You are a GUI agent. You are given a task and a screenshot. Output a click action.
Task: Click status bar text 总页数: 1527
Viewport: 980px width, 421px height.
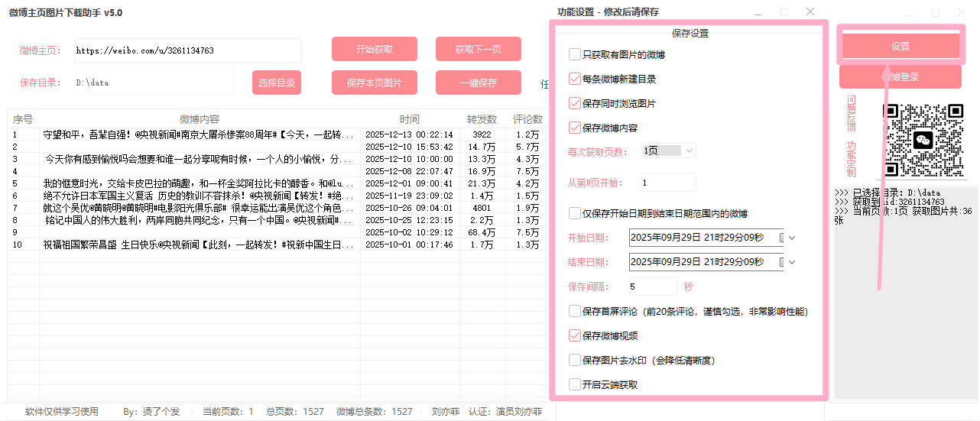coord(295,412)
